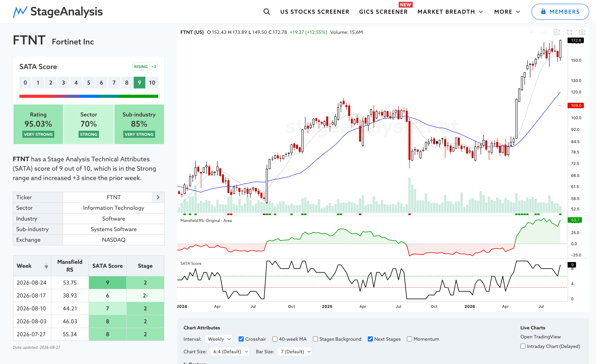Take a chart snapshot with the camera icon
Screen dimensions: 596x364
(582, 32)
